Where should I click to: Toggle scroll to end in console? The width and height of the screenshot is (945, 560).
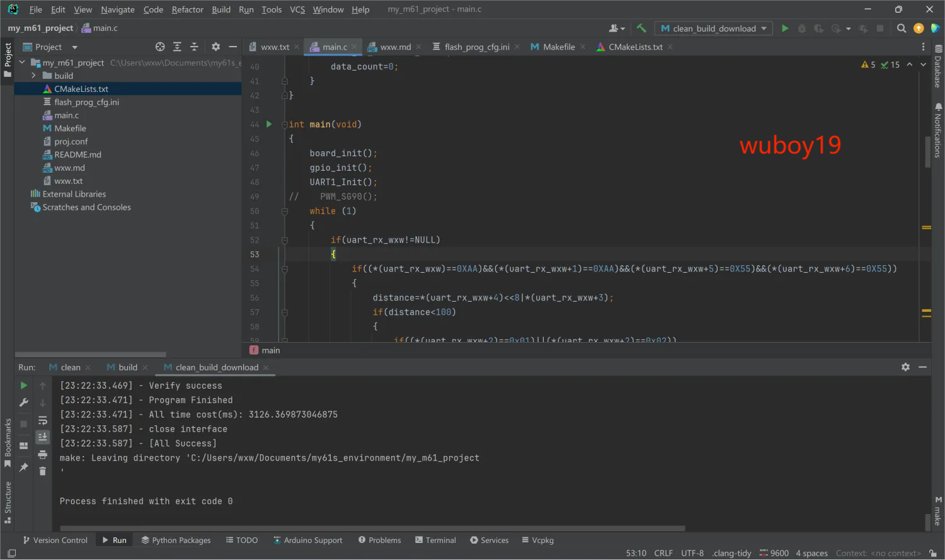(43, 437)
